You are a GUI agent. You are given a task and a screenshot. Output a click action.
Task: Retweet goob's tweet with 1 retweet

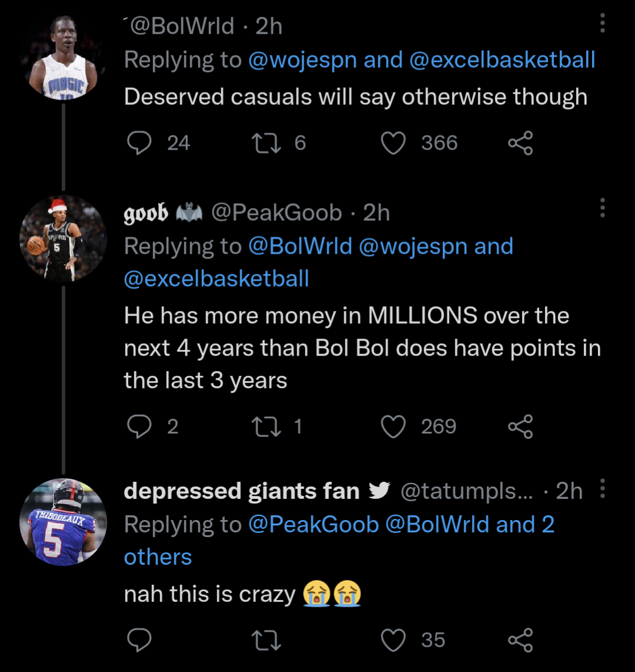266,426
